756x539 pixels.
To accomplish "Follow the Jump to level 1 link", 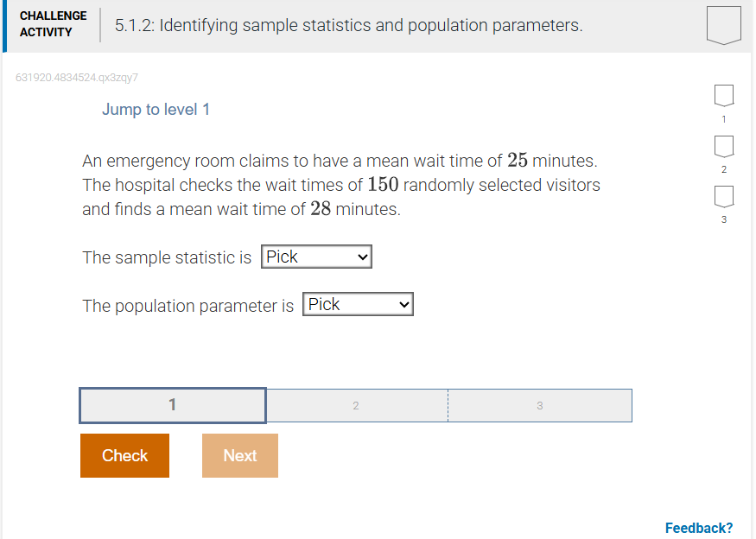I will click(156, 110).
